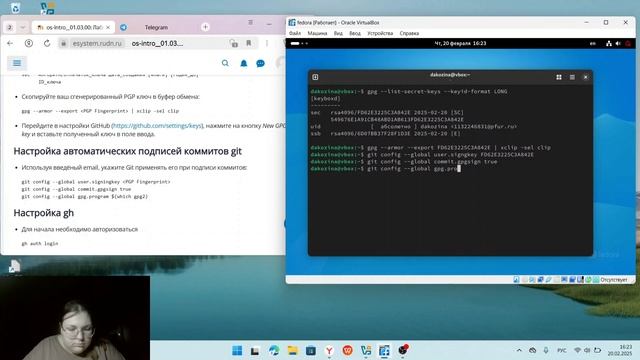
Task: Open the Fedora clock and calendar
Action: (x=460, y=43)
